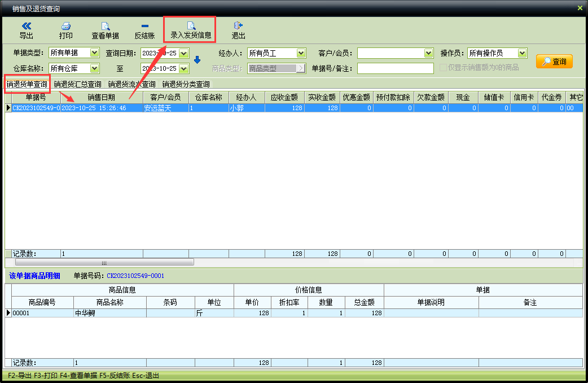Click the 导出 export icon

point(26,26)
